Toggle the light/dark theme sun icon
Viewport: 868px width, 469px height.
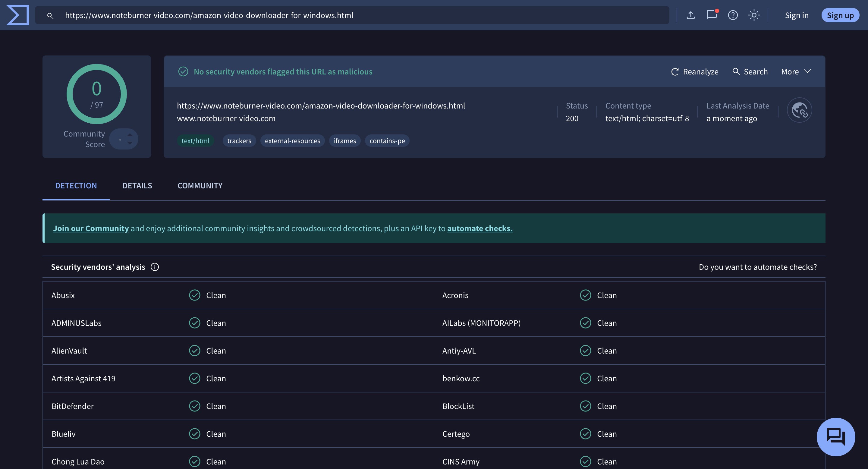click(754, 15)
